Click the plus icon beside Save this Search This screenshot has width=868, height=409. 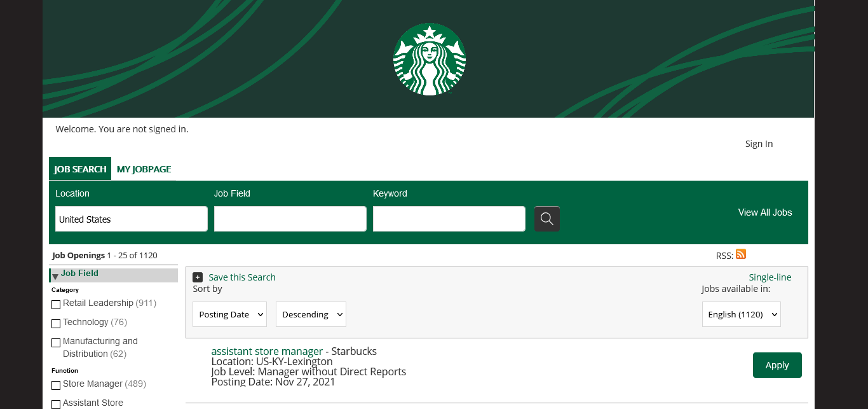click(x=198, y=277)
